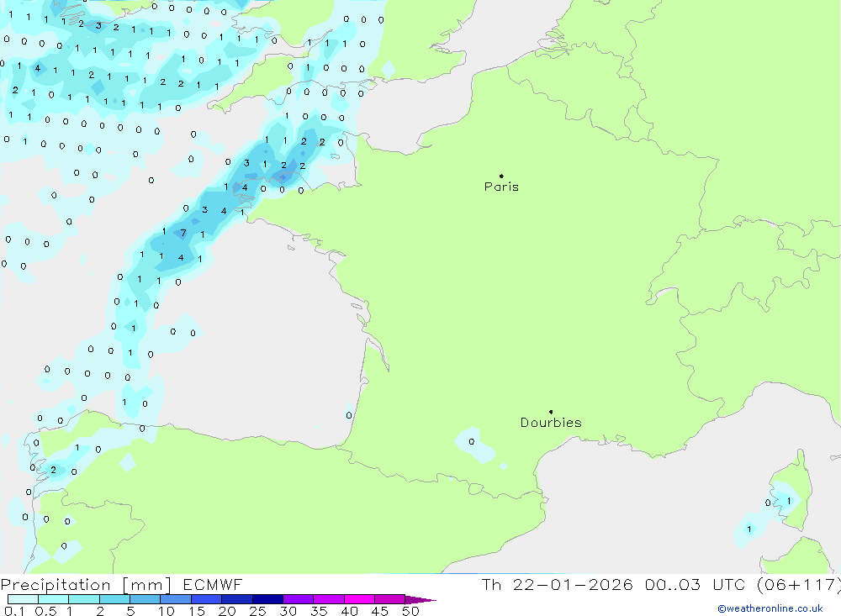Click the '2' value over northwest Spain
This screenshot has height=616, width=841.
coord(53,470)
